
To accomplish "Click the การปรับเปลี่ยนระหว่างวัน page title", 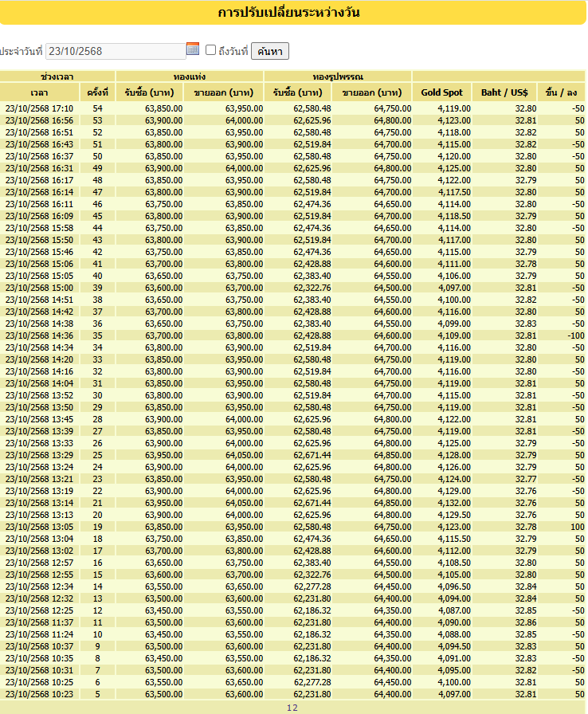I will point(289,12).
